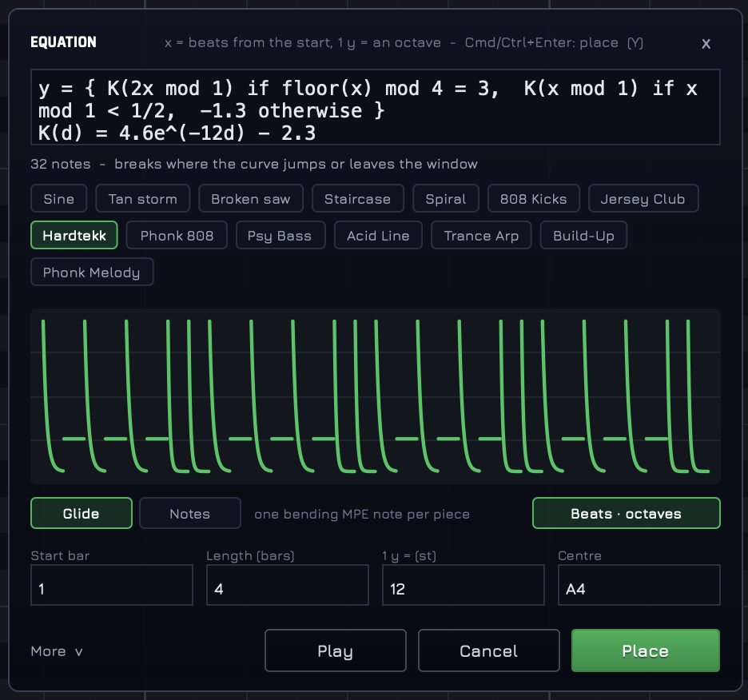The image size is (748, 700).
Task: Focus the equation text editor
Action: (x=376, y=107)
